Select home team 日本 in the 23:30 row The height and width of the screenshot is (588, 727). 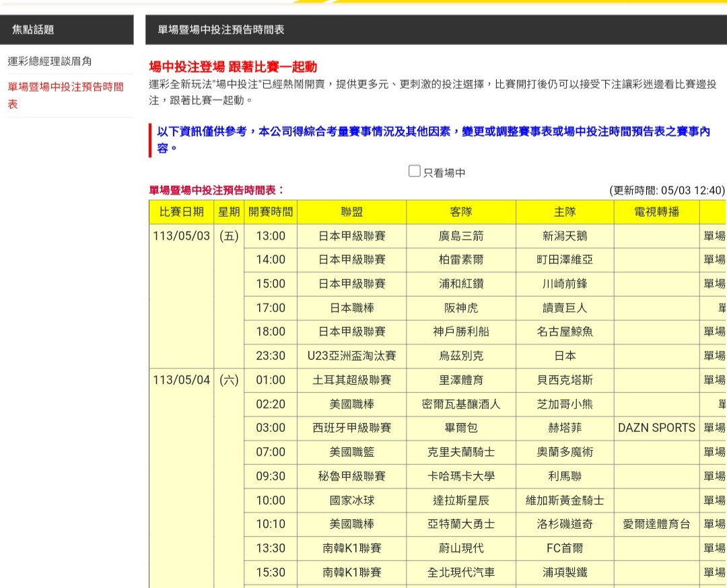[x=565, y=356]
